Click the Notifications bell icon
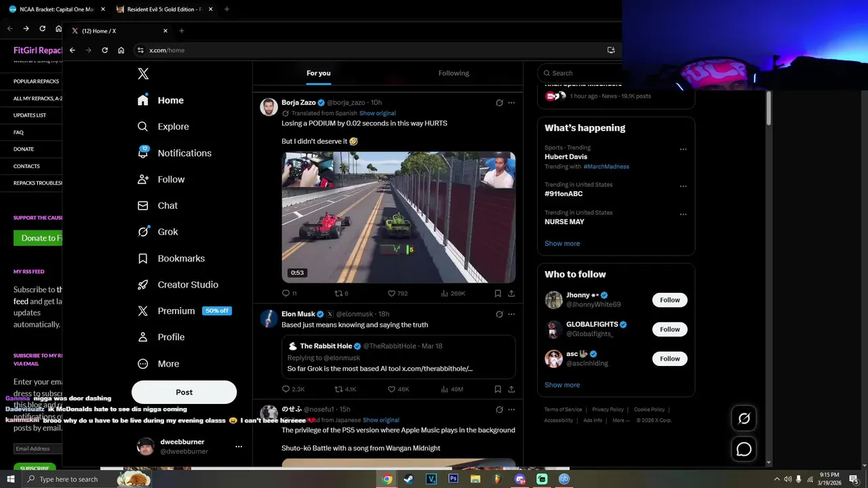This screenshot has width=868, height=488. coord(143,153)
